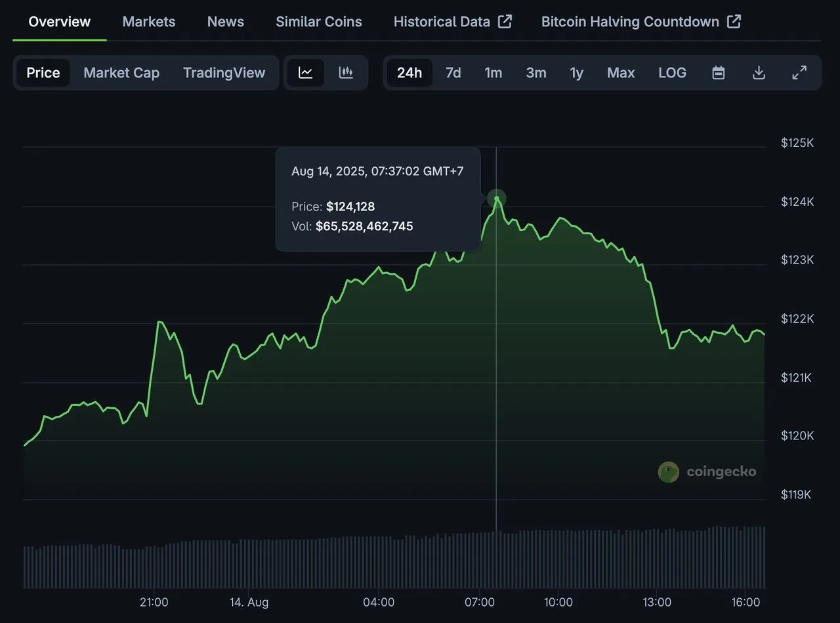Set chart range to 1y
The image size is (840, 623).
(x=576, y=73)
